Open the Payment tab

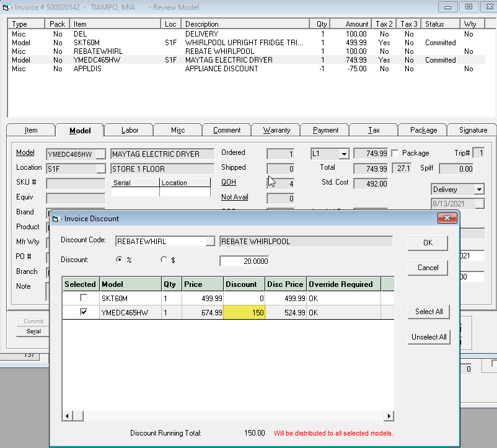tap(325, 130)
